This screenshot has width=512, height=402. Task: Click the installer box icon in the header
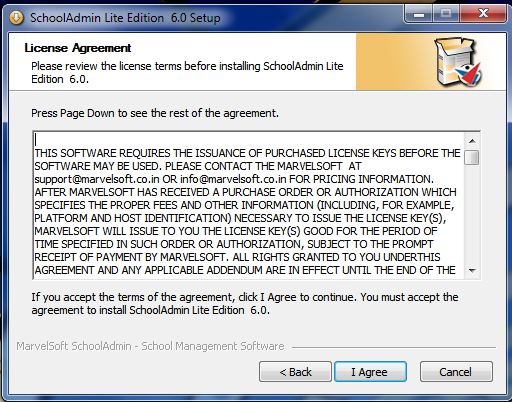coord(459,62)
